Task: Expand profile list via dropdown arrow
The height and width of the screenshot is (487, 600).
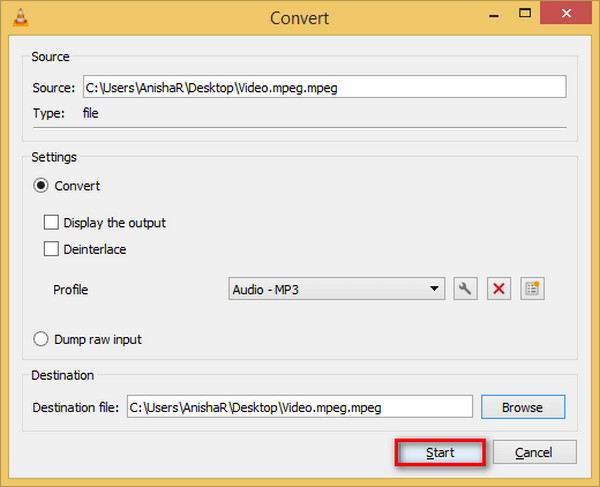Action: (434, 288)
